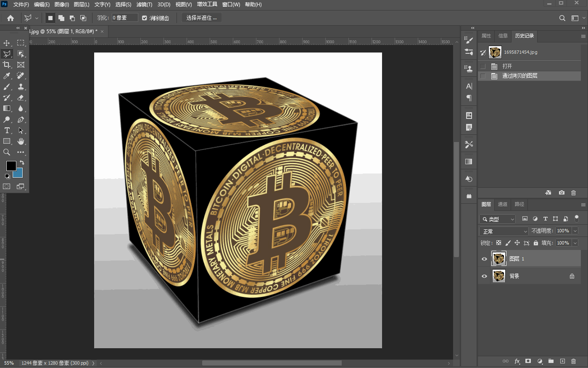Set history brush source for 通过拷贝的图层 state
The height and width of the screenshot is (368, 588).
[x=483, y=76]
